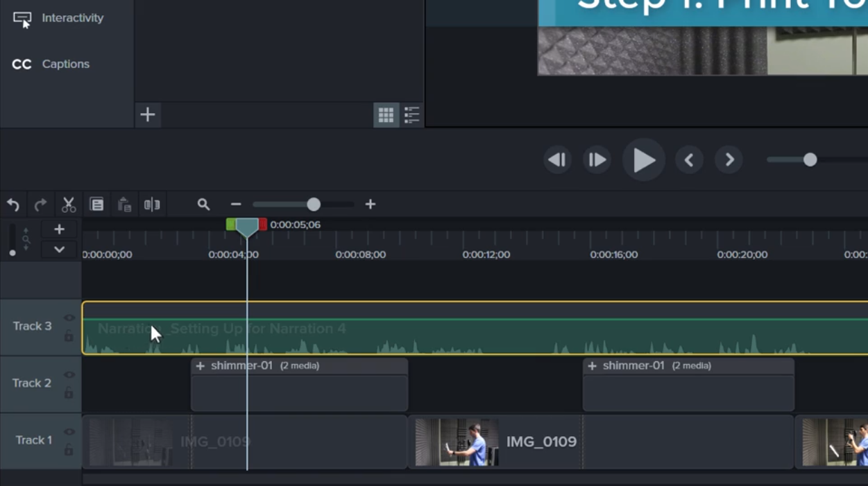Toggle visibility of Track 1
This screenshot has height=486, width=868.
click(x=69, y=432)
